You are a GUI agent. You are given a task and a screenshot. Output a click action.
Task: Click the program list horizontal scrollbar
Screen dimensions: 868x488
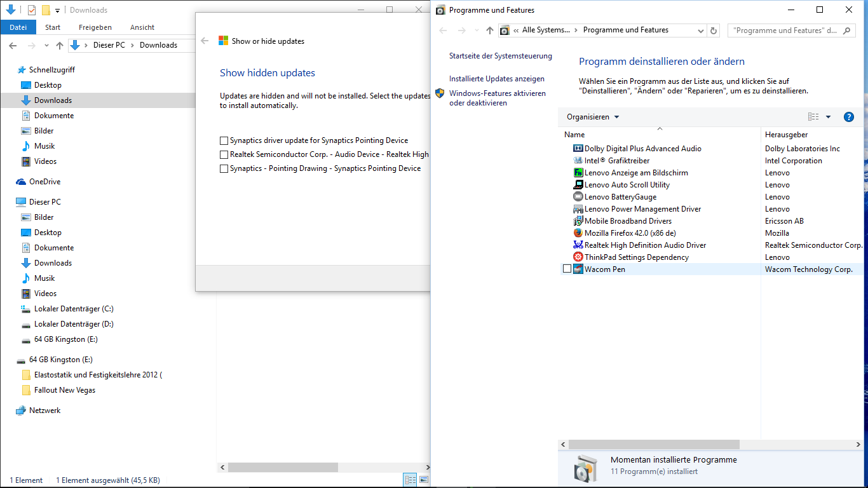(x=654, y=445)
